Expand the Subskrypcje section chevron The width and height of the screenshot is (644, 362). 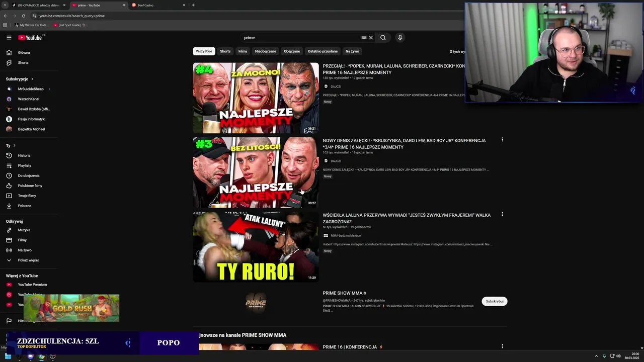pos(32,79)
